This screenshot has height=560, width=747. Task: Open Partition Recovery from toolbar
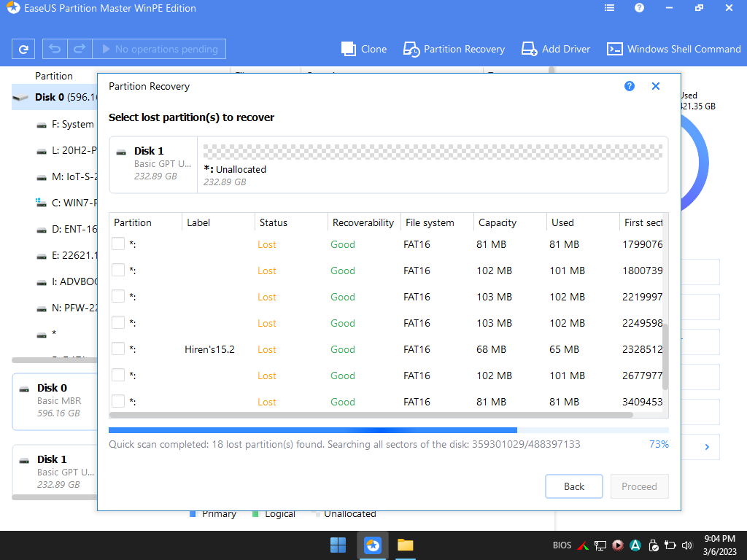(454, 49)
